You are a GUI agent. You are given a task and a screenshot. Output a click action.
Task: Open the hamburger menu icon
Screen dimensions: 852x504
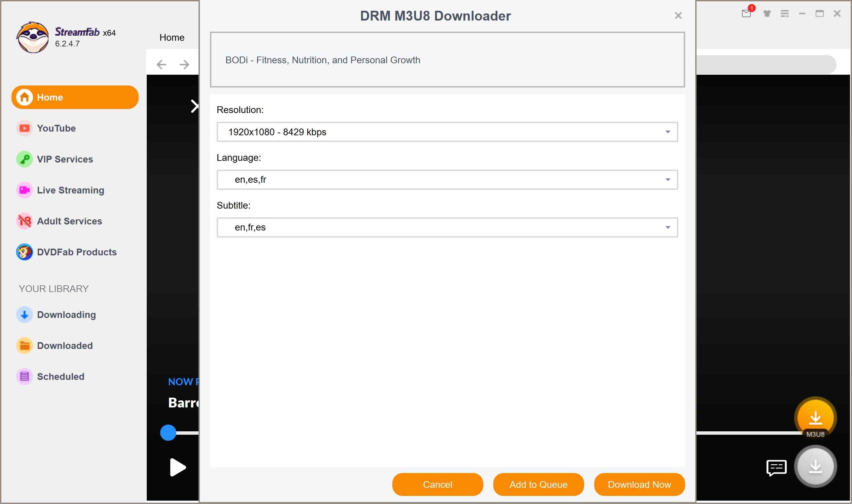click(x=784, y=13)
